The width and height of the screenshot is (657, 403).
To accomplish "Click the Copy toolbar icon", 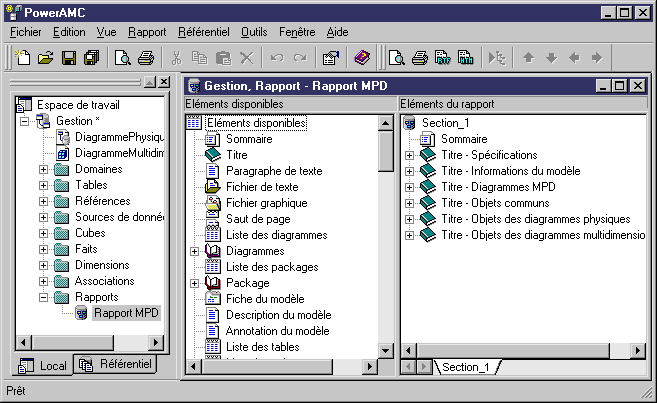I will pyautogui.click(x=199, y=58).
